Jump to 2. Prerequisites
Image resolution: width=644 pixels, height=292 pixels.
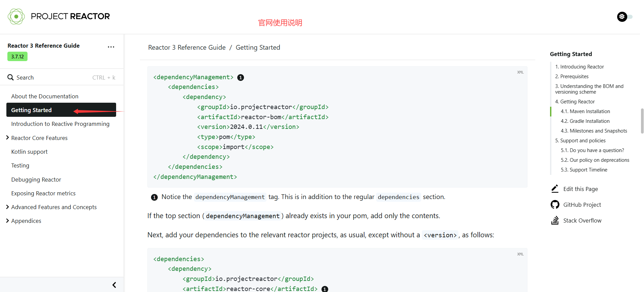pos(572,77)
